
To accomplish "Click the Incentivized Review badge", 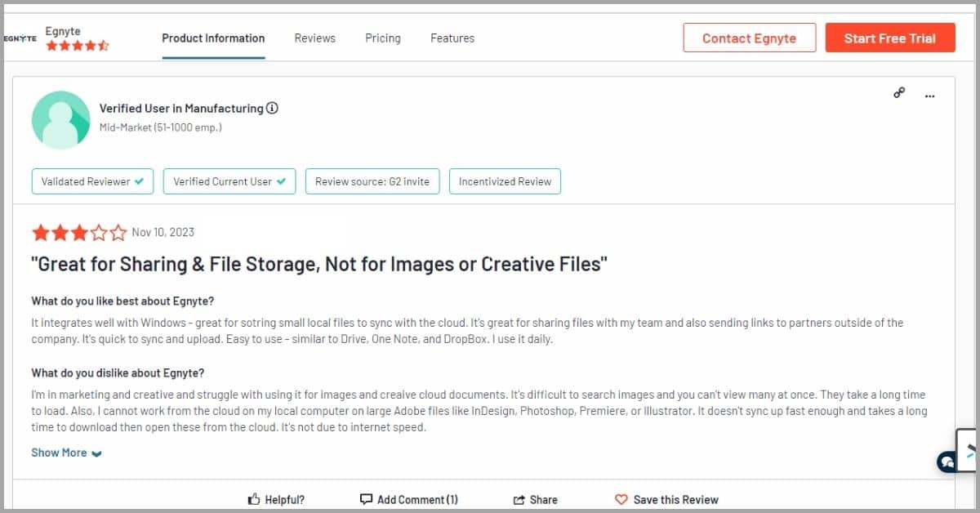I will (x=505, y=181).
